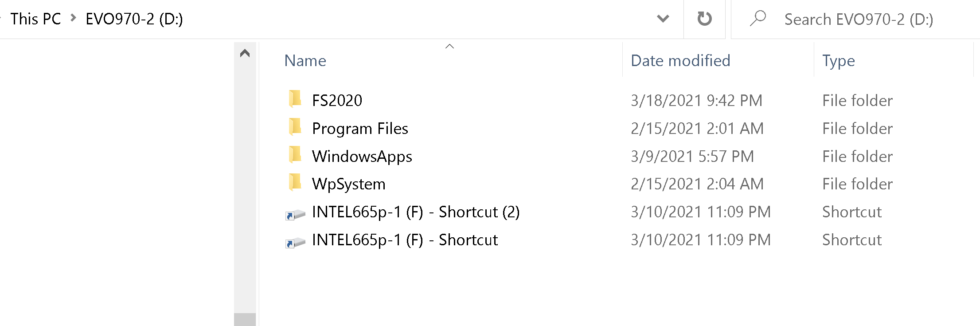Screen dimensions: 980x326
Task: Refresh the EVO970-2 (D:) folder view
Action: [x=704, y=19]
